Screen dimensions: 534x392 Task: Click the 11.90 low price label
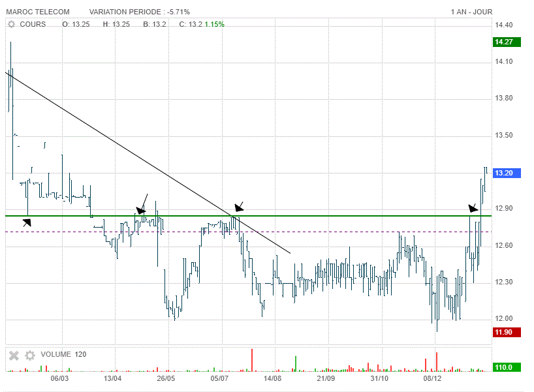pos(507,332)
